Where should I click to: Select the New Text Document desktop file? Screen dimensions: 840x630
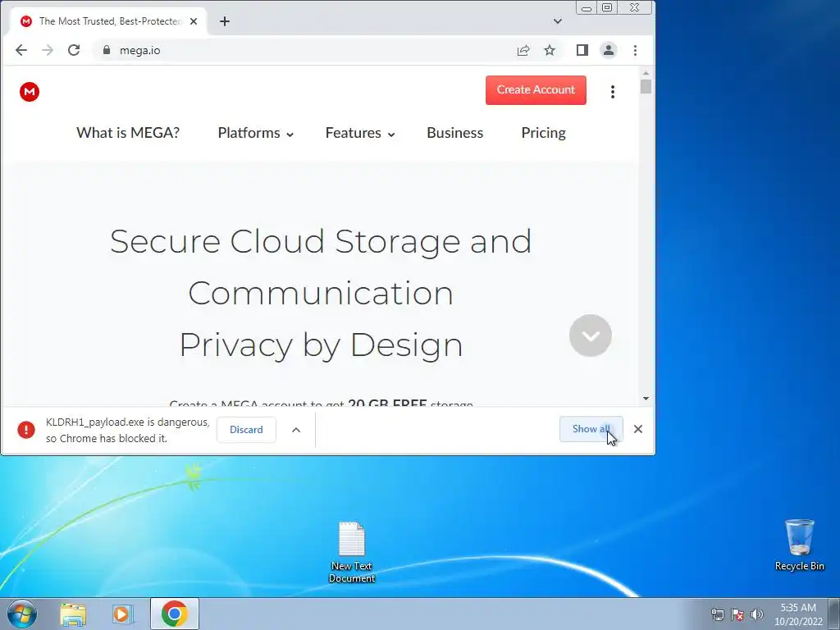(x=351, y=552)
